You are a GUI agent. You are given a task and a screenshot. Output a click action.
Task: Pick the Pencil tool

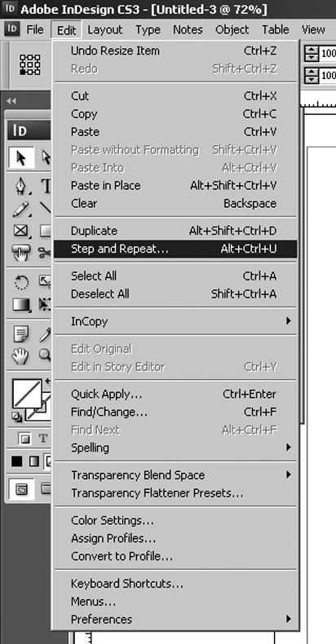click(x=21, y=209)
